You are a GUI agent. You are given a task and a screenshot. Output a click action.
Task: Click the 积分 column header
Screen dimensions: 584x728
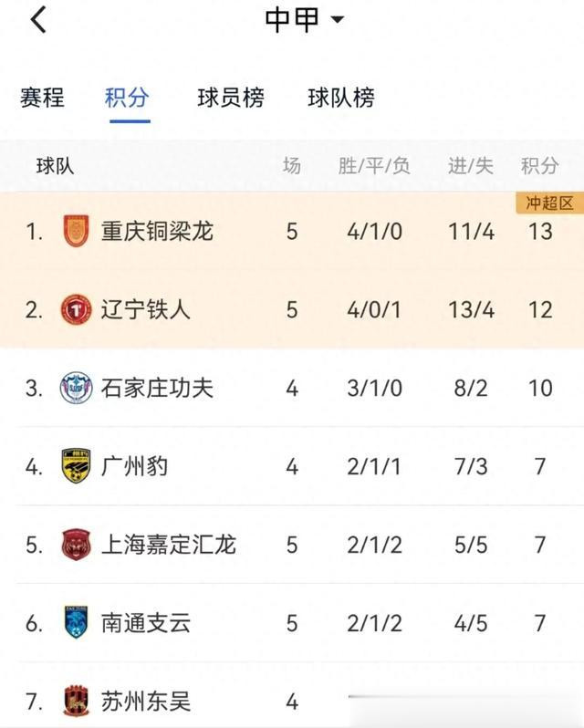click(x=539, y=166)
